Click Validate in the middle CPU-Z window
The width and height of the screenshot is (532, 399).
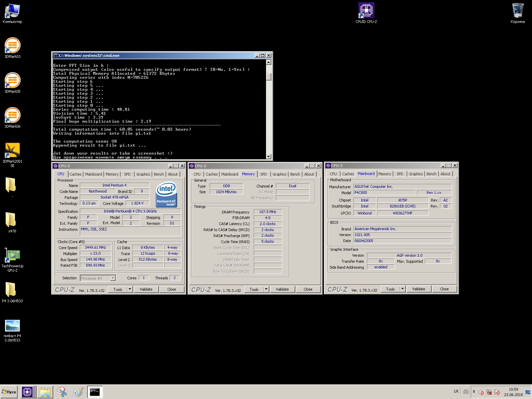282,289
